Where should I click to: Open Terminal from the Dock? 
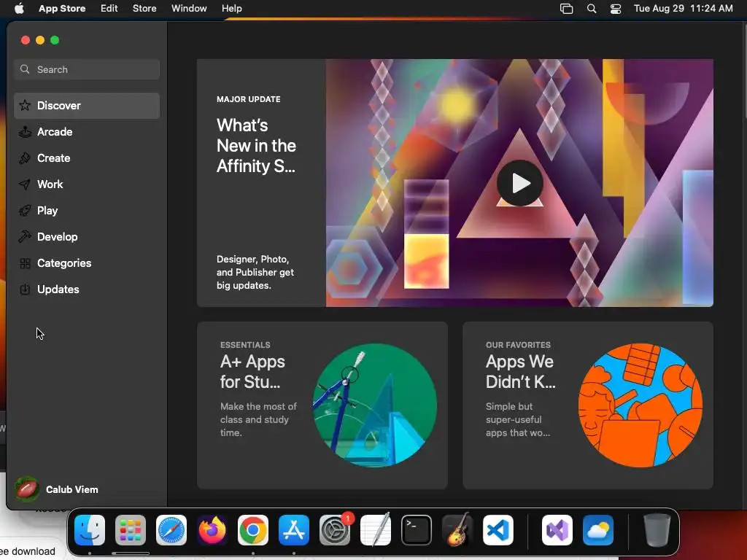point(417,530)
